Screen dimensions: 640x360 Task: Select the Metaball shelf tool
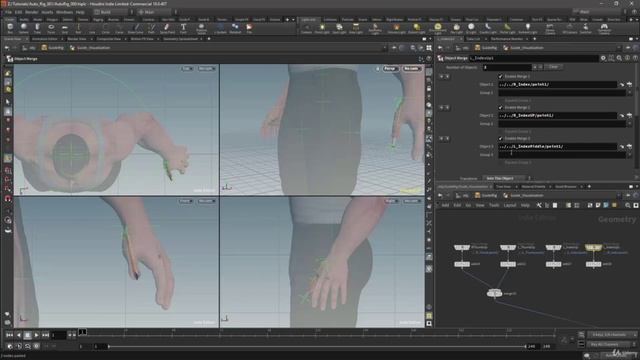pos(235,28)
